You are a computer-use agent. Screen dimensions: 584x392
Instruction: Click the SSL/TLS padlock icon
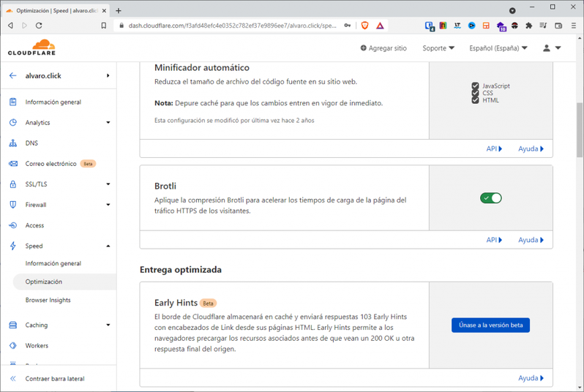[12, 184]
